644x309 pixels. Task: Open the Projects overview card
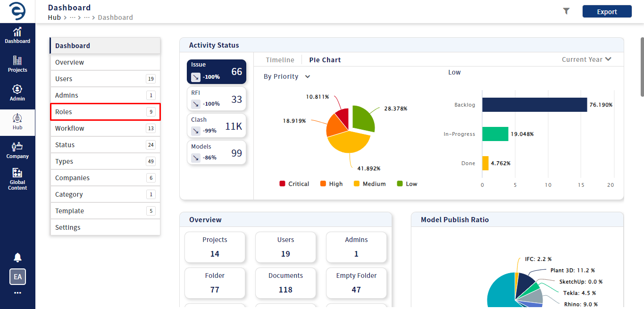tap(215, 247)
